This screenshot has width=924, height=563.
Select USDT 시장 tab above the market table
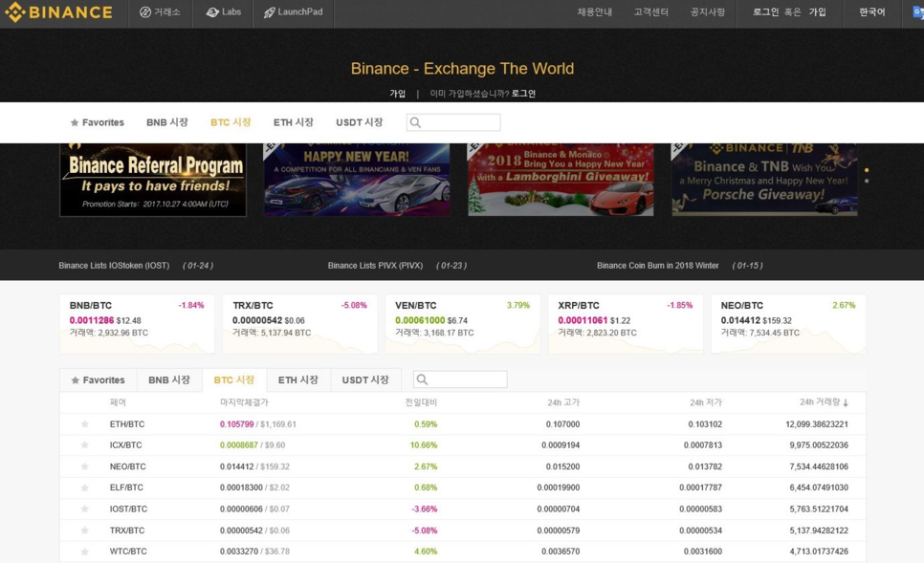(x=365, y=380)
